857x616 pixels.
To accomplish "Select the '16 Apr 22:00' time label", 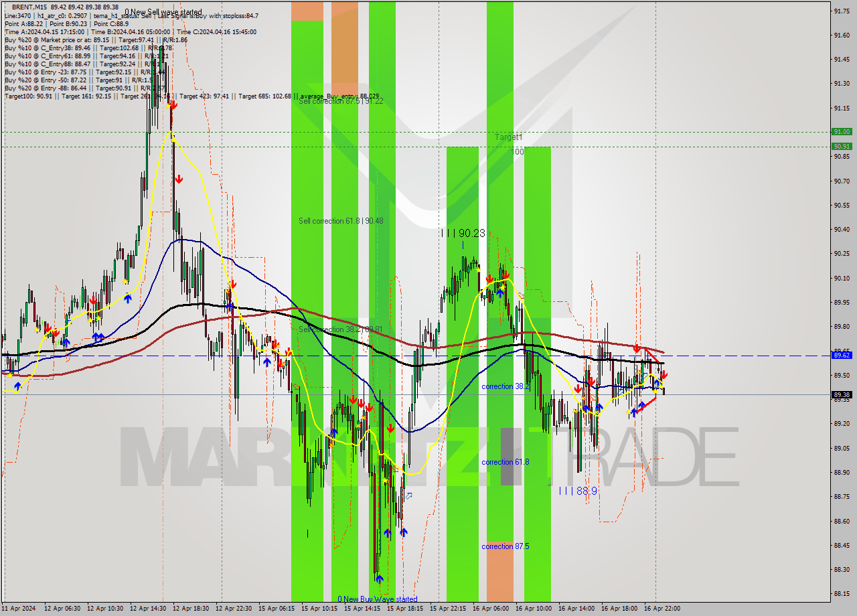I will [662, 609].
